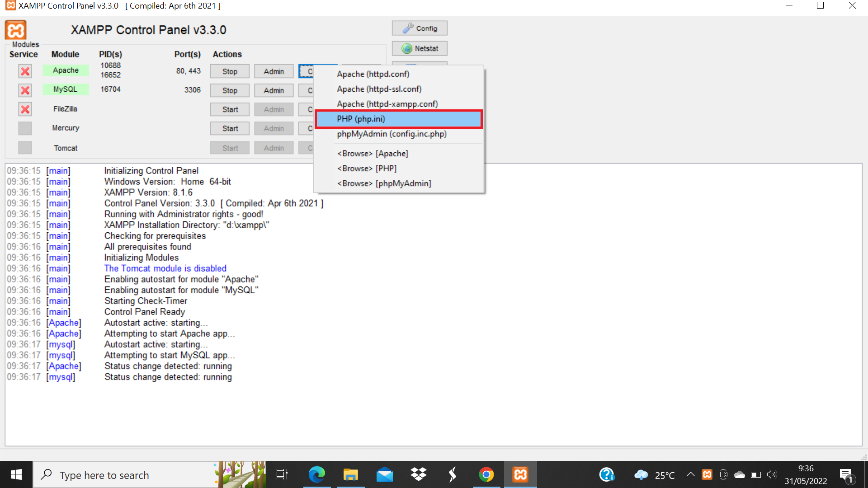Image resolution: width=868 pixels, height=488 pixels.
Task: Launch Google Chrome from the taskbar
Action: click(486, 475)
